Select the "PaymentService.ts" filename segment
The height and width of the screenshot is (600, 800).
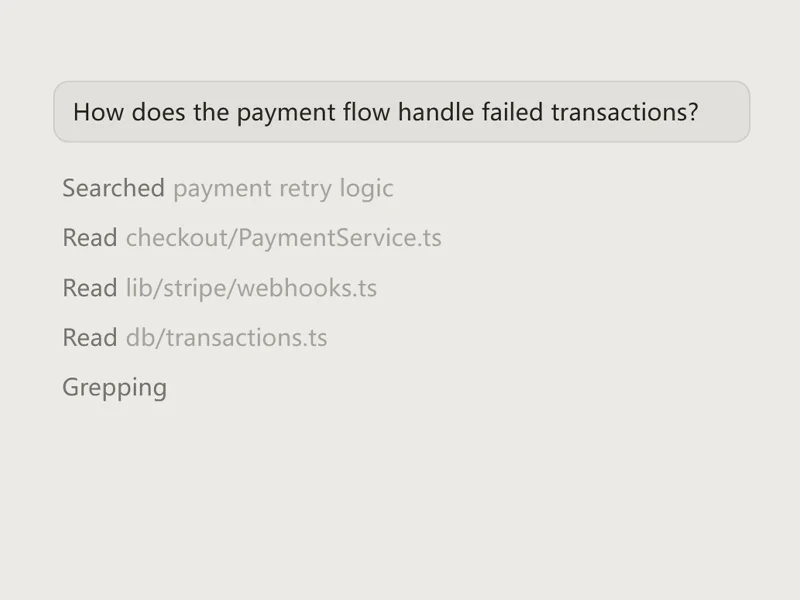pos(340,238)
